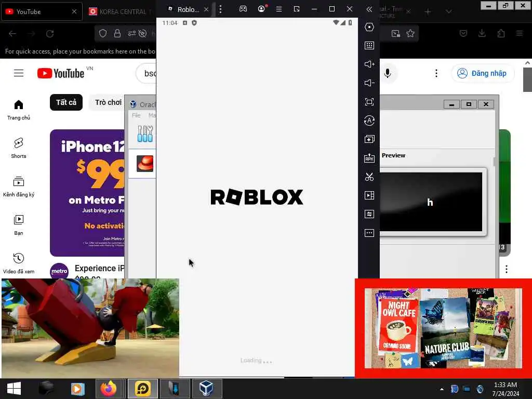Open the video card three-dot options menu

tap(506, 269)
